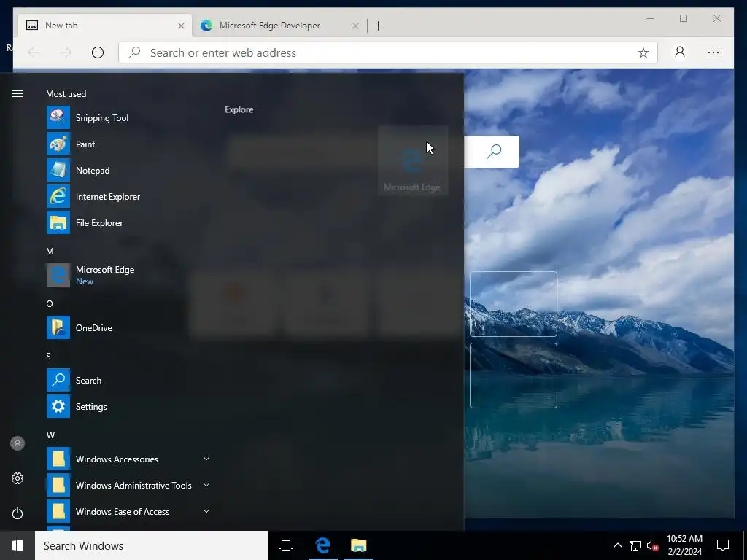
Task: Open Task View on the taskbar
Action: [x=286, y=545]
